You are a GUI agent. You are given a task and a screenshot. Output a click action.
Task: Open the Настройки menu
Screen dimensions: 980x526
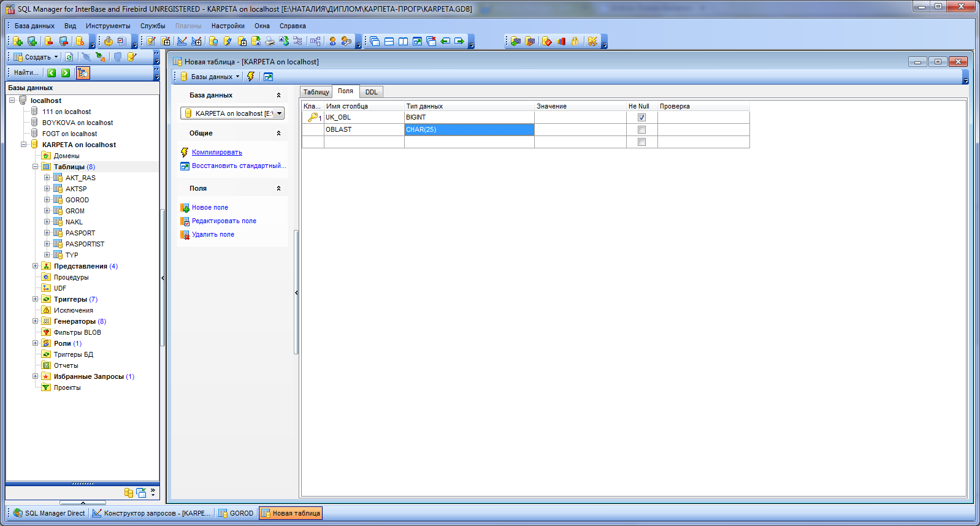point(228,26)
